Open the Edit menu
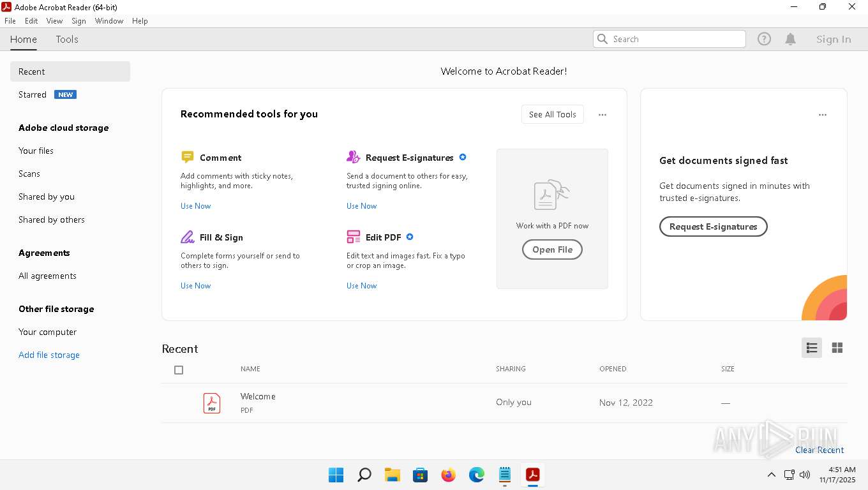868x490 pixels. [x=31, y=21]
